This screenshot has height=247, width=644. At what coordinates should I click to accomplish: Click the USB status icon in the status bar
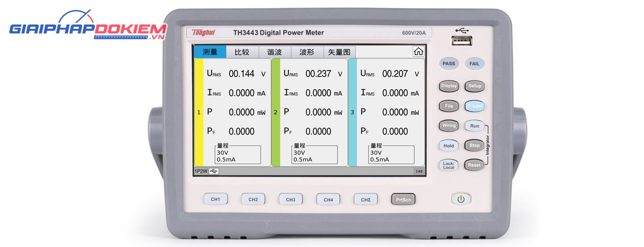pyautogui.click(x=214, y=171)
